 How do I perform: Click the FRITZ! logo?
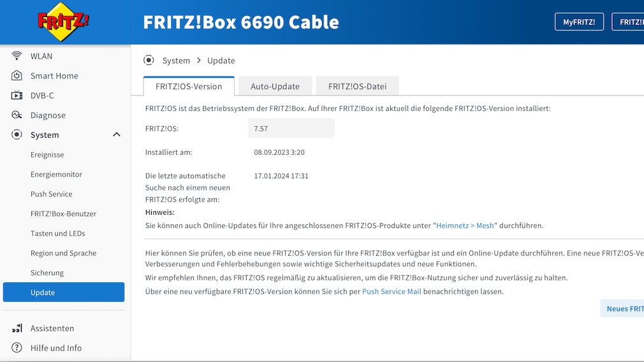[63, 22]
